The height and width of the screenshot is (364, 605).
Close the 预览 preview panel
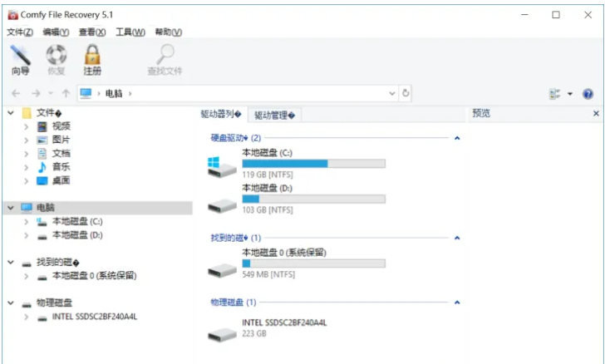point(596,113)
